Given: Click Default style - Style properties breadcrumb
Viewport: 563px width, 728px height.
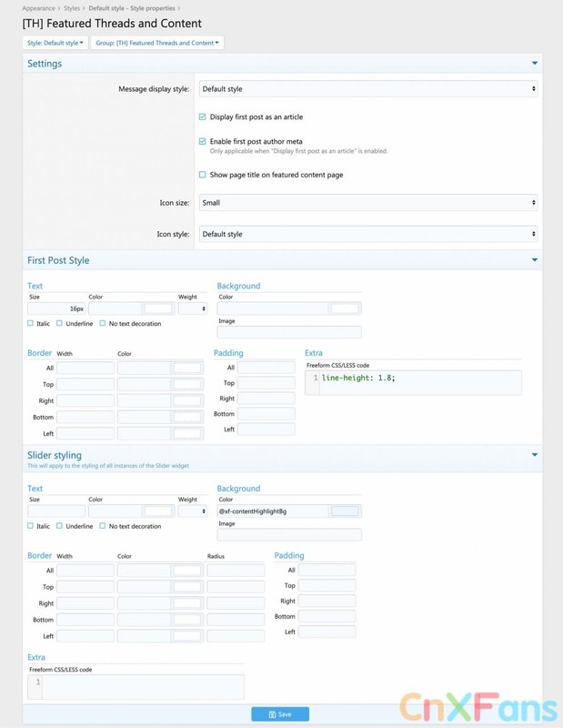Looking at the screenshot, I should click(132, 8).
